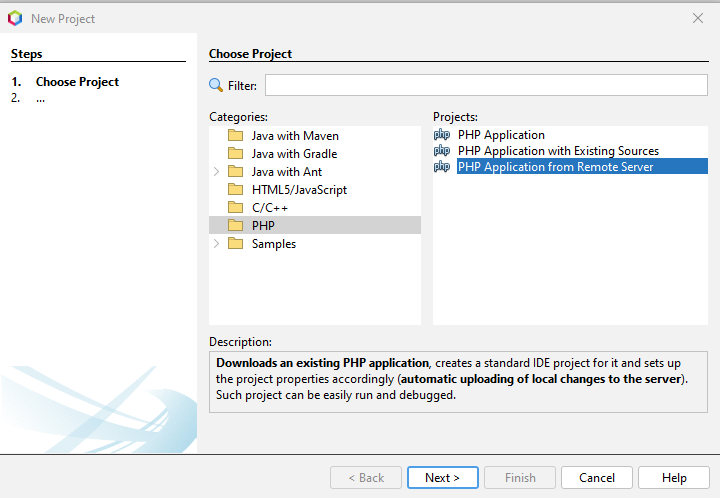The height and width of the screenshot is (498, 720).
Task: Expand the Java with Ant category
Action: click(x=217, y=172)
